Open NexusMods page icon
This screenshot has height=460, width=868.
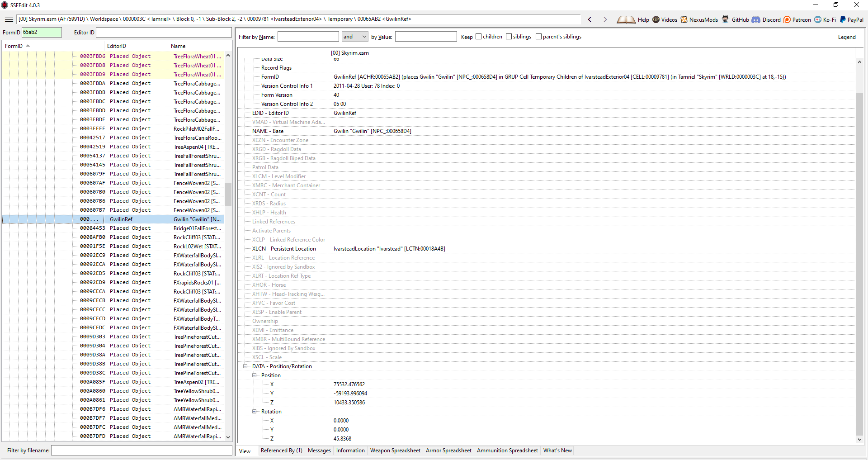[684, 19]
